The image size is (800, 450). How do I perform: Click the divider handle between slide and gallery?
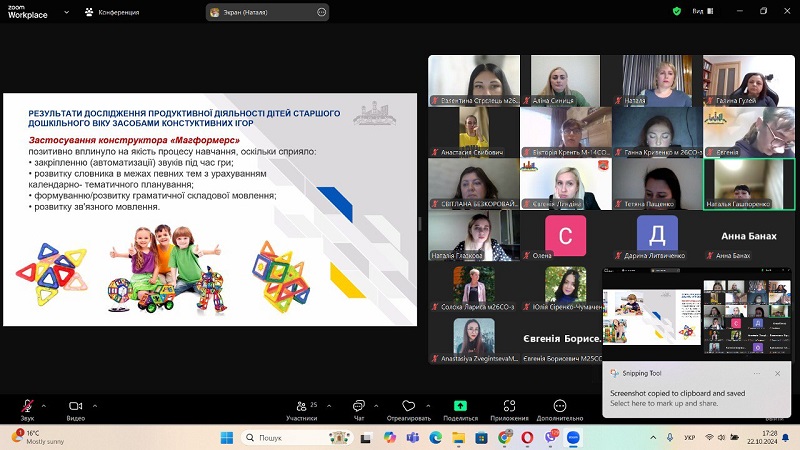click(420, 223)
